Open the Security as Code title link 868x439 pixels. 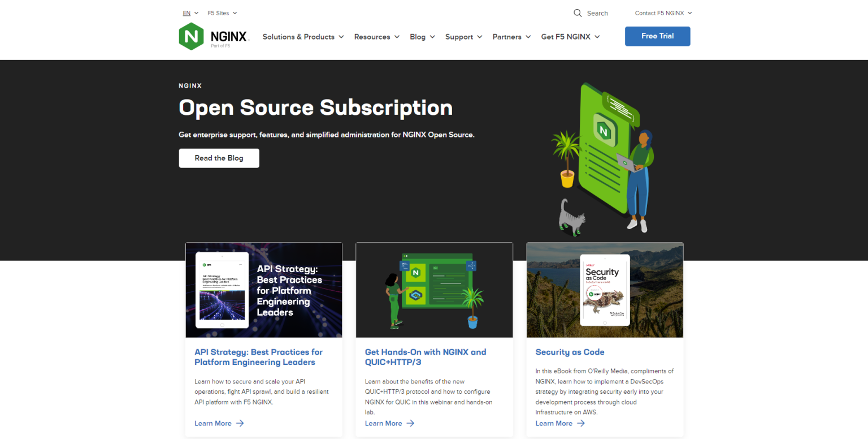[570, 352]
